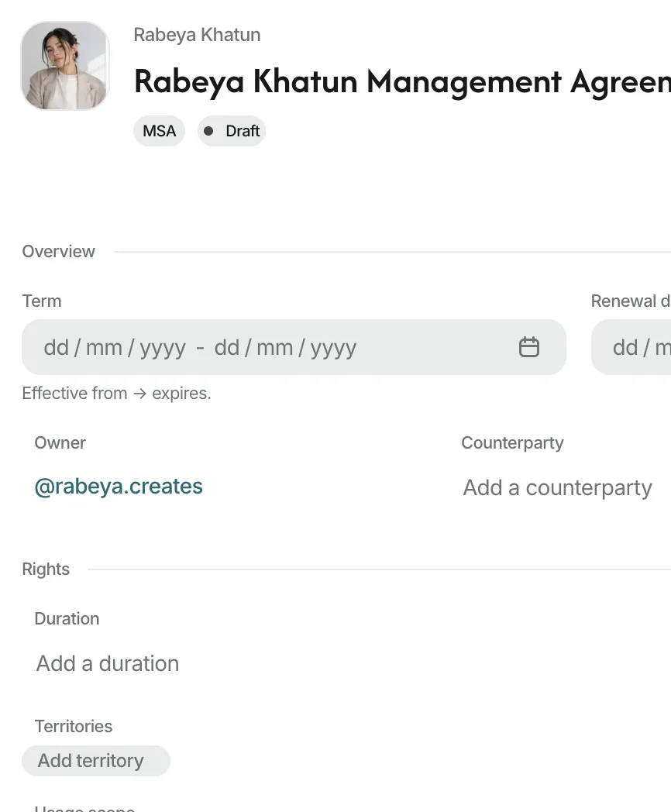The width and height of the screenshot is (671, 812).
Task: Click Add a duration field
Action: [108, 663]
